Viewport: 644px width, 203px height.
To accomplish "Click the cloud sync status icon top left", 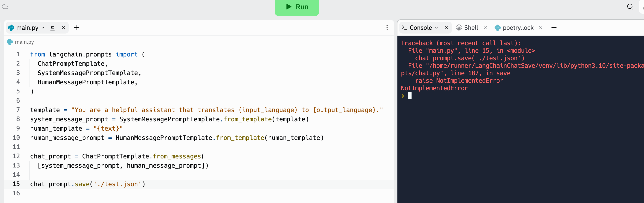I will tap(5, 7).
